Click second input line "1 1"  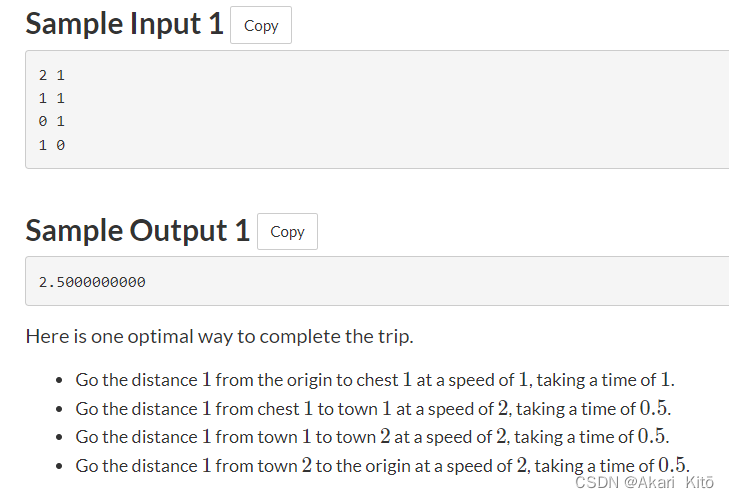coord(52,98)
